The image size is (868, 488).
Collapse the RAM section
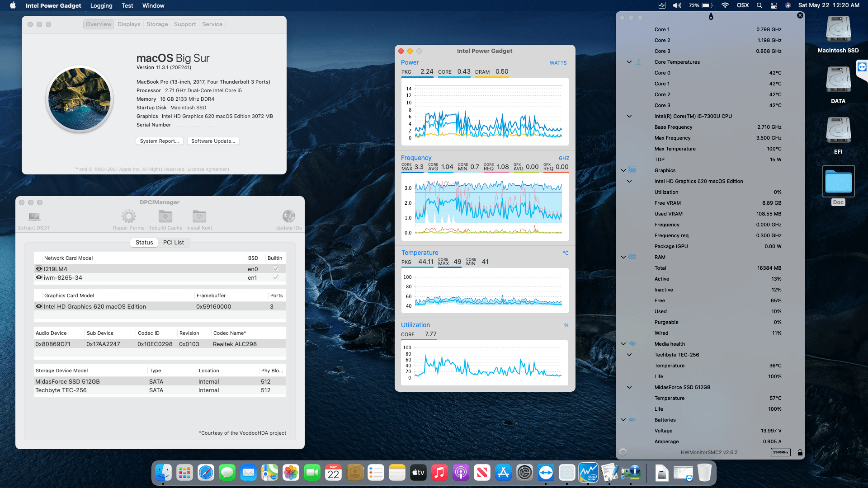pyautogui.click(x=623, y=257)
